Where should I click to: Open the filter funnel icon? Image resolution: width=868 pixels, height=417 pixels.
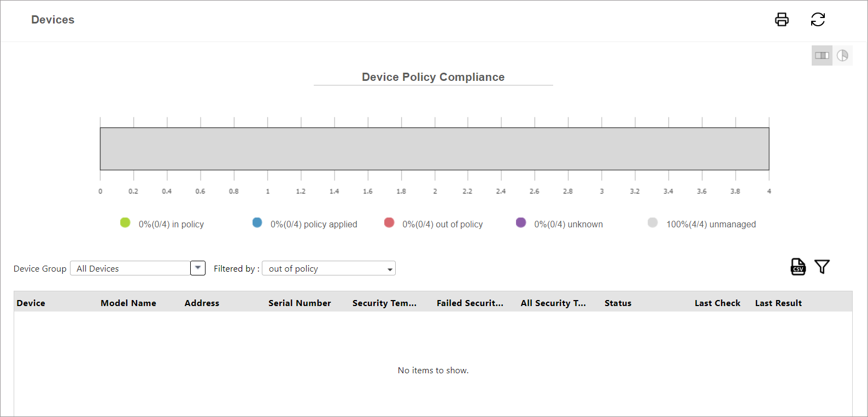click(x=822, y=267)
